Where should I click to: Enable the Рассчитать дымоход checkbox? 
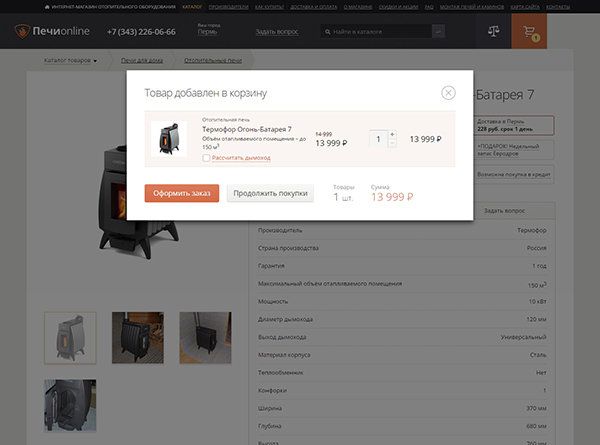coord(206,158)
